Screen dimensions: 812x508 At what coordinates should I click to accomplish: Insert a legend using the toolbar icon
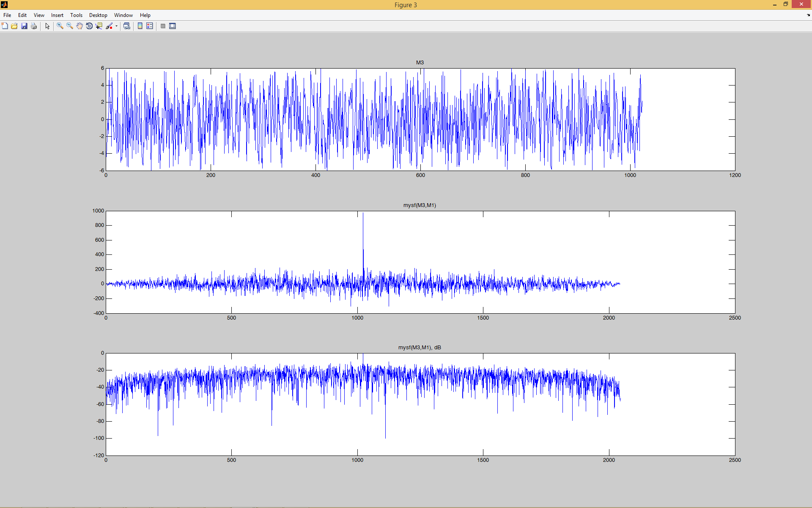(x=150, y=26)
